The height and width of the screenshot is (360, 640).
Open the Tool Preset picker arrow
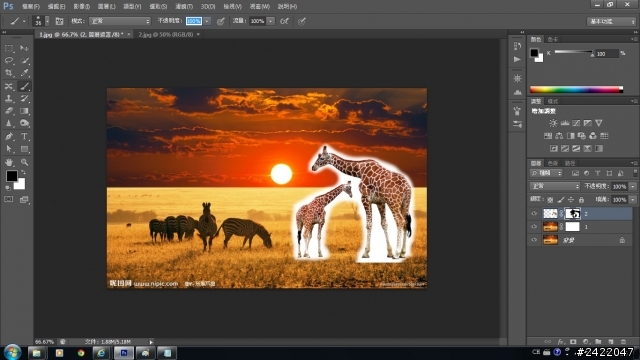click(x=24, y=21)
